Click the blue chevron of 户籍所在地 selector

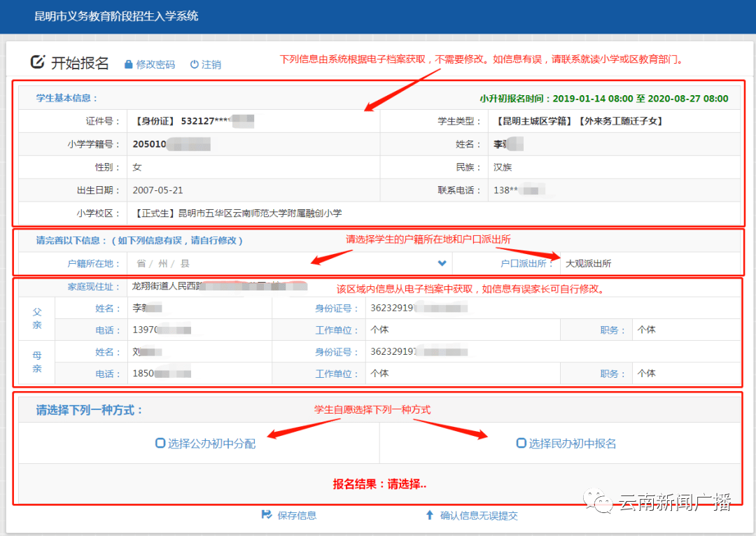[x=442, y=263]
